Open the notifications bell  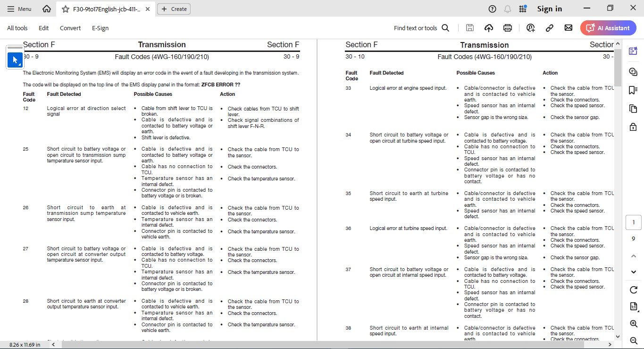pyautogui.click(x=508, y=9)
